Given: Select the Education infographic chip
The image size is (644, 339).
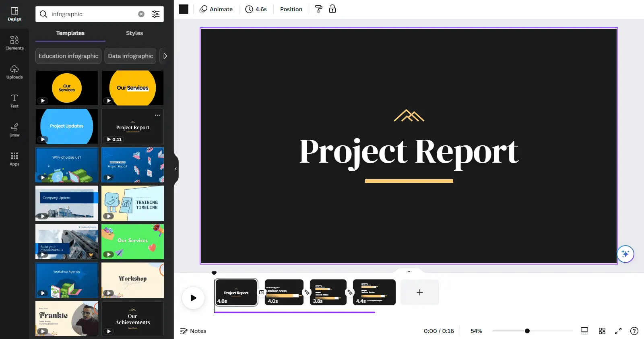Looking at the screenshot, I should [x=68, y=56].
